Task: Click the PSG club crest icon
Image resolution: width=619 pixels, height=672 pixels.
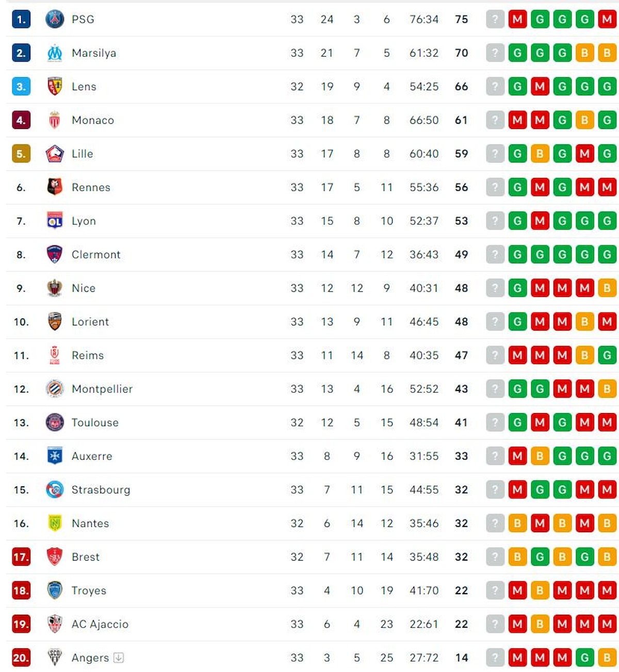Action: coord(55,20)
